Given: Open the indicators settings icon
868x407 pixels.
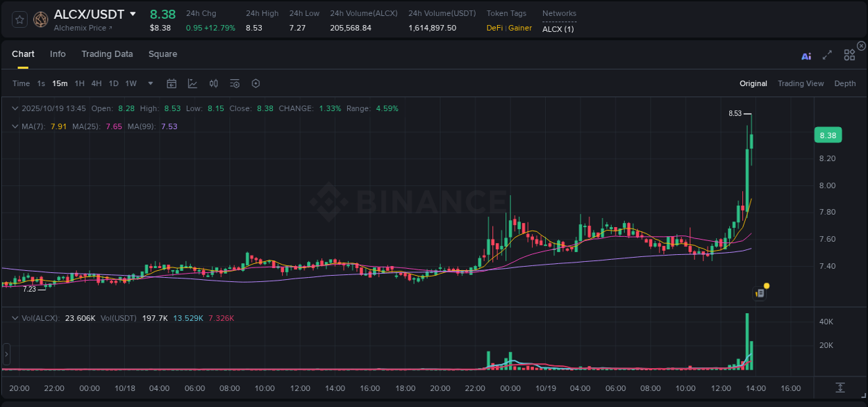Looking at the screenshot, I should [x=234, y=83].
